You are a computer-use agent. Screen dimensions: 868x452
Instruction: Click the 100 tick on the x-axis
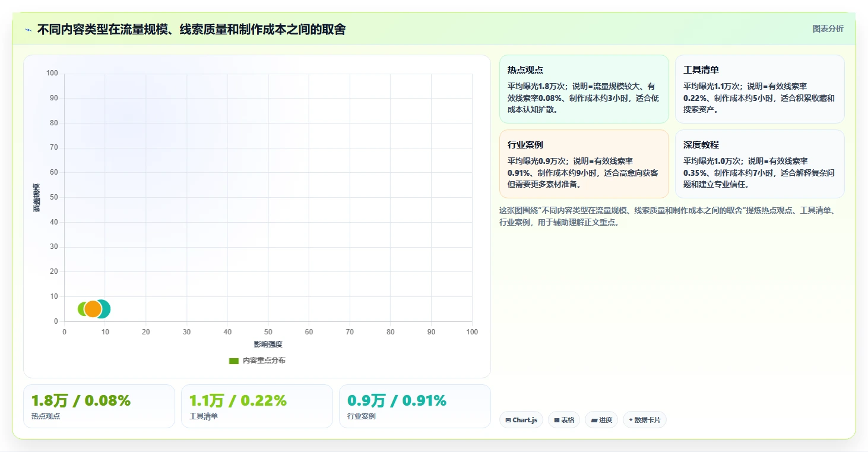coord(472,332)
